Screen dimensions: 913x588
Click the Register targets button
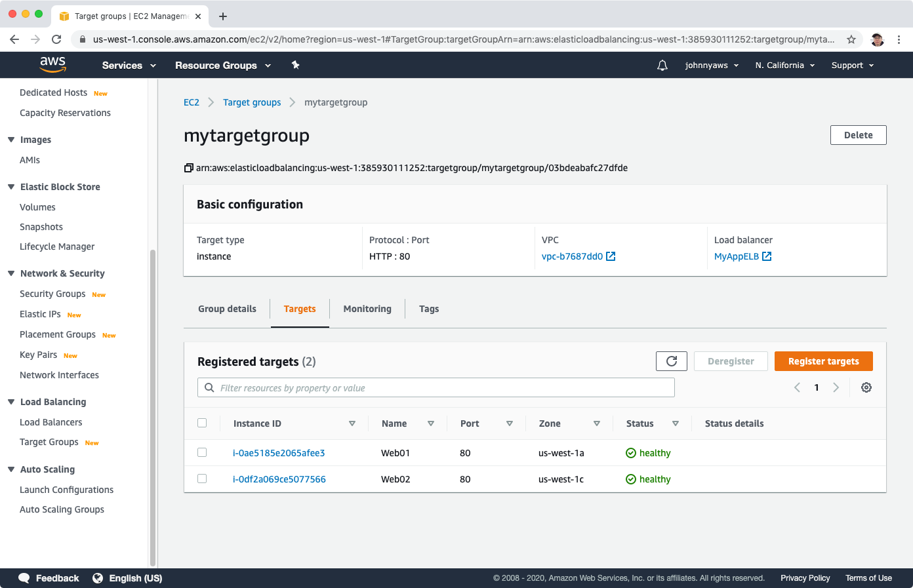pos(824,361)
